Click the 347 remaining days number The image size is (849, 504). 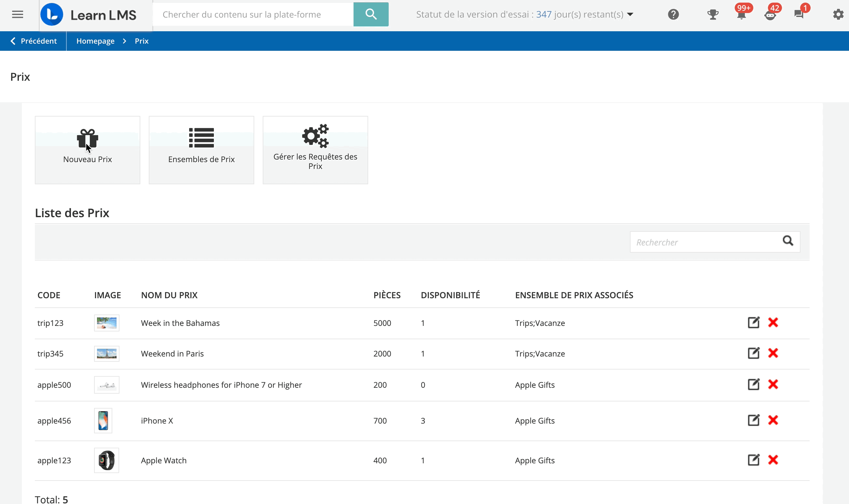click(543, 14)
